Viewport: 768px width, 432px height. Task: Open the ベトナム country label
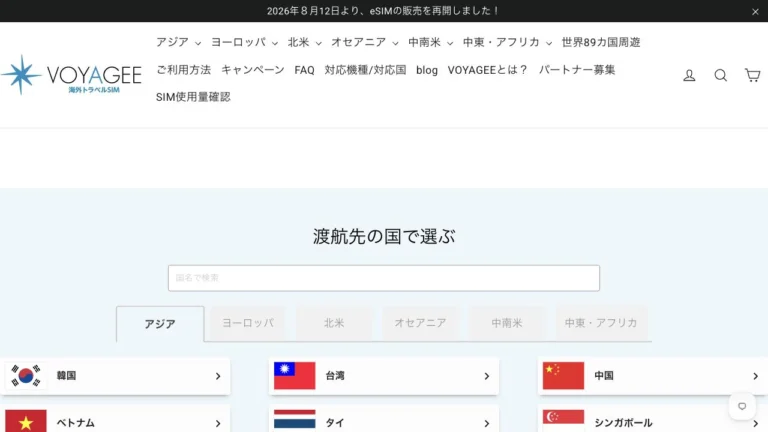pos(75,423)
